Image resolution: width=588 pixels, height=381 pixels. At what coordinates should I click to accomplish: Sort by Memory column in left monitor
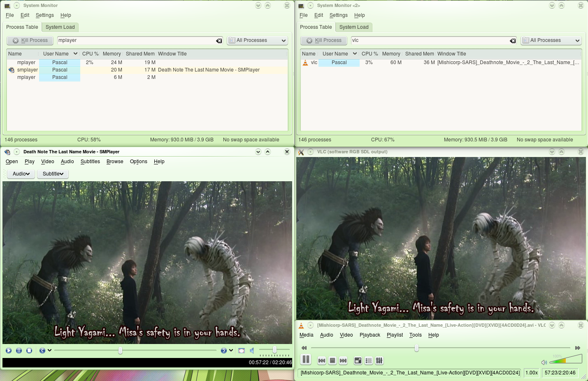112,54
